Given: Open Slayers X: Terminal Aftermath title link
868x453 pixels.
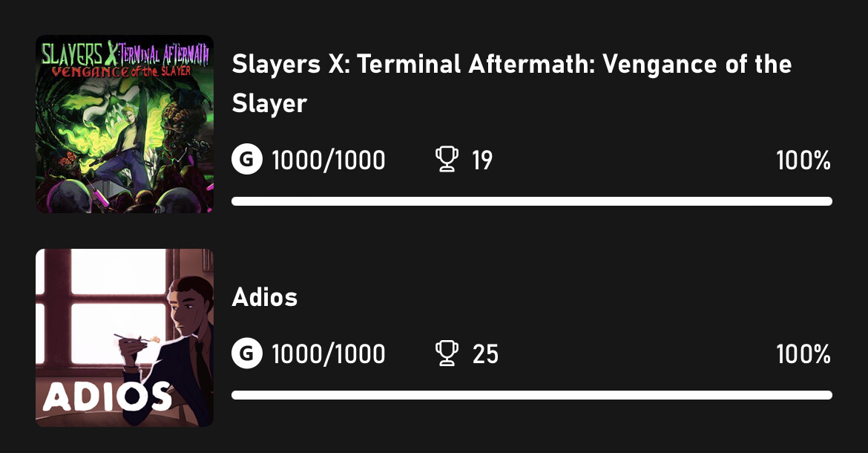Looking at the screenshot, I should coord(511,84).
